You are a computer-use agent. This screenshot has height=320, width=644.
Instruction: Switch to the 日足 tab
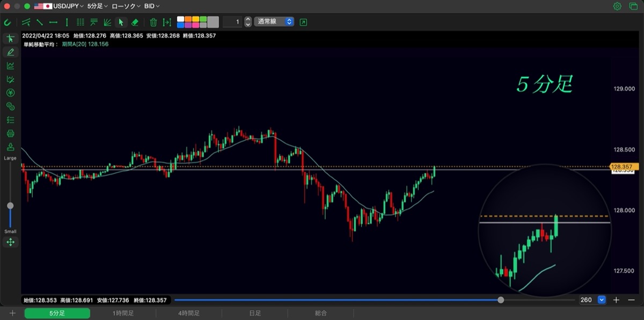tap(255, 313)
